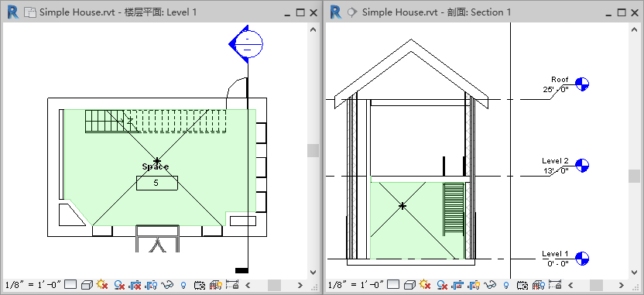
Task: Click down scroll arrow in Level 1 view
Action: click(x=313, y=272)
